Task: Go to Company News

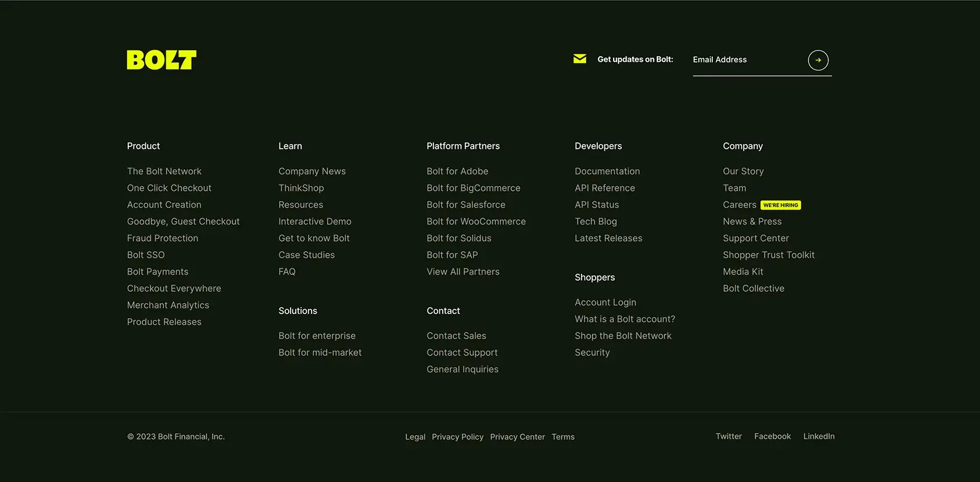Action: pos(312,171)
